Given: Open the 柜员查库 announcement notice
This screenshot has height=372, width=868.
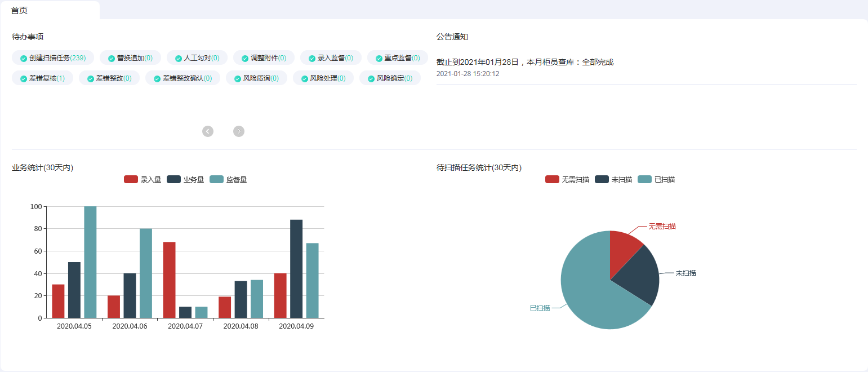Looking at the screenshot, I should click(524, 62).
